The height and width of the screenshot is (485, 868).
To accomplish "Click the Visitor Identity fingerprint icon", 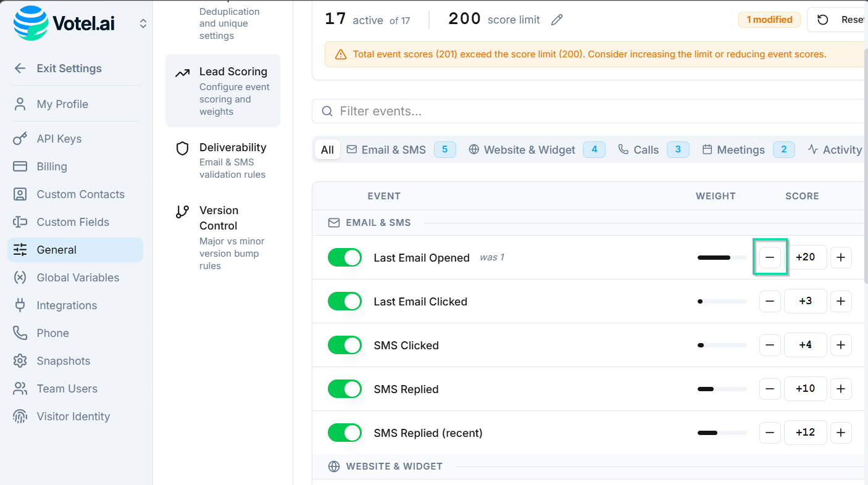I will [20, 417].
